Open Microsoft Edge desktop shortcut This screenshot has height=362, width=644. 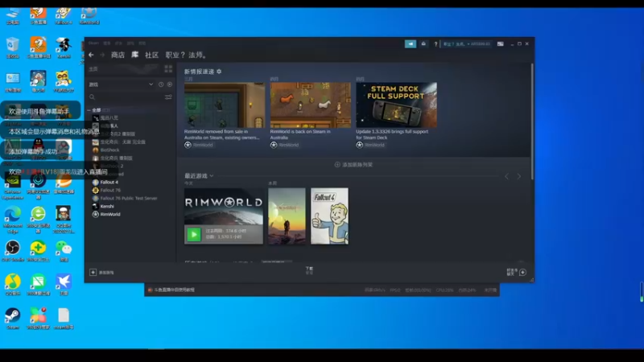(x=12, y=220)
